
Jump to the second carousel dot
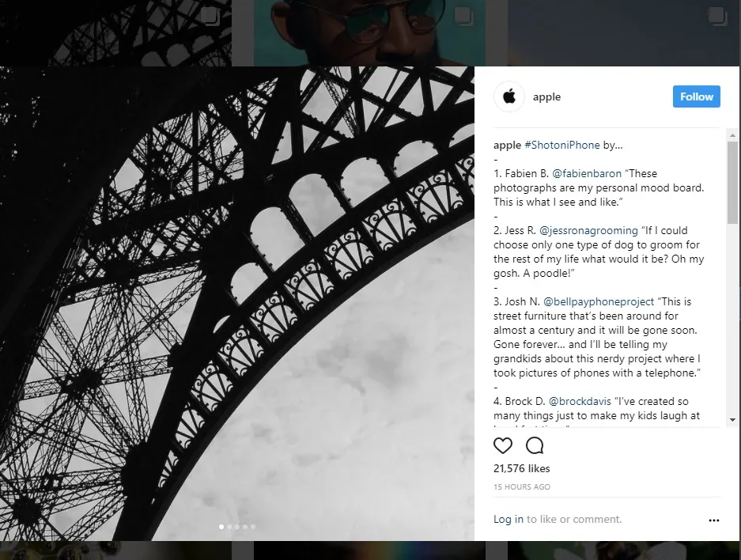pos(229,527)
